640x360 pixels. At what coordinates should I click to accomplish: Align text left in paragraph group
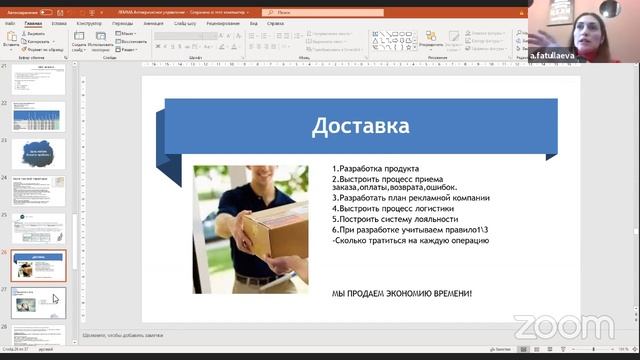coord(251,47)
